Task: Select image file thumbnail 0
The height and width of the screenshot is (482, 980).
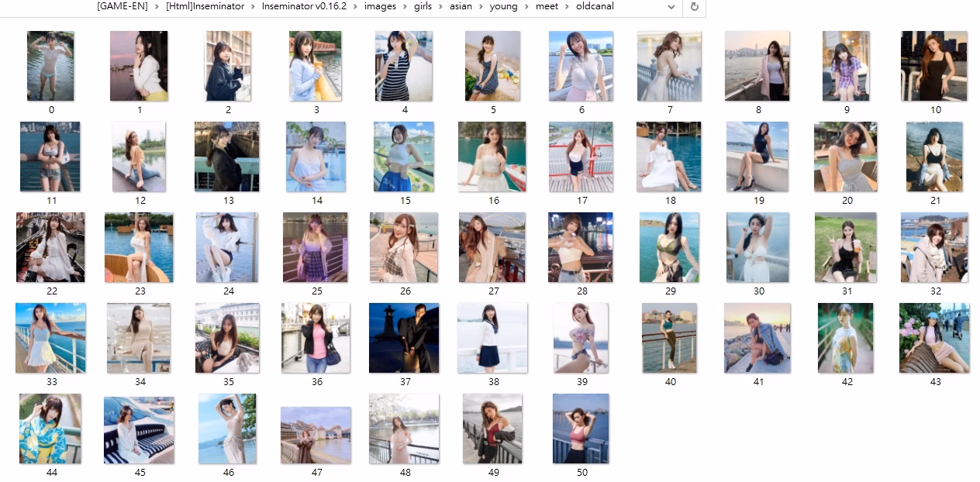Action: tap(50, 66)
